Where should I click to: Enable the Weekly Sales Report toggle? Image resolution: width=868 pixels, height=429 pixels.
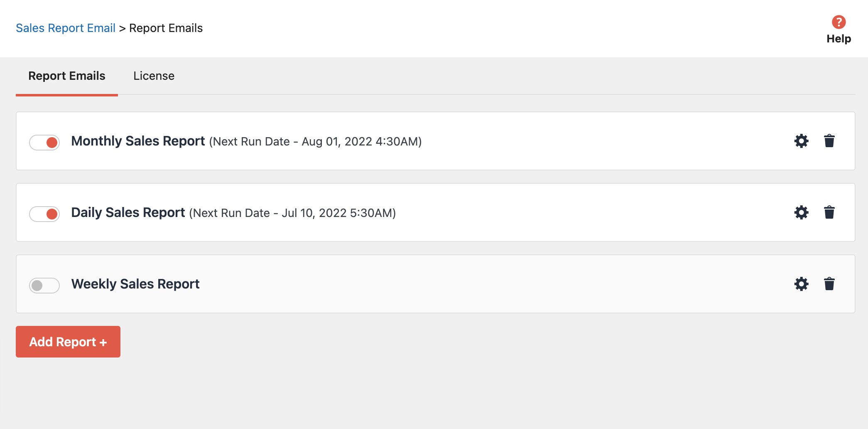44,286
